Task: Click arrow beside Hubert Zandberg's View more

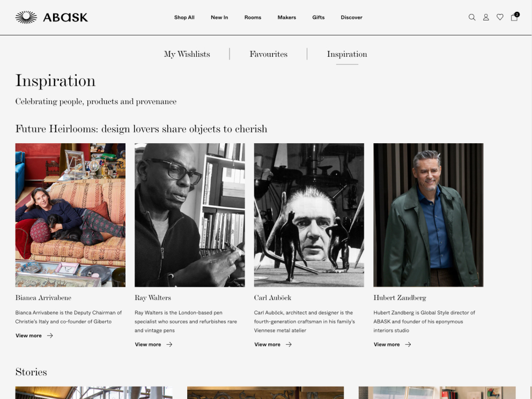Action: (x=408, y=344)
